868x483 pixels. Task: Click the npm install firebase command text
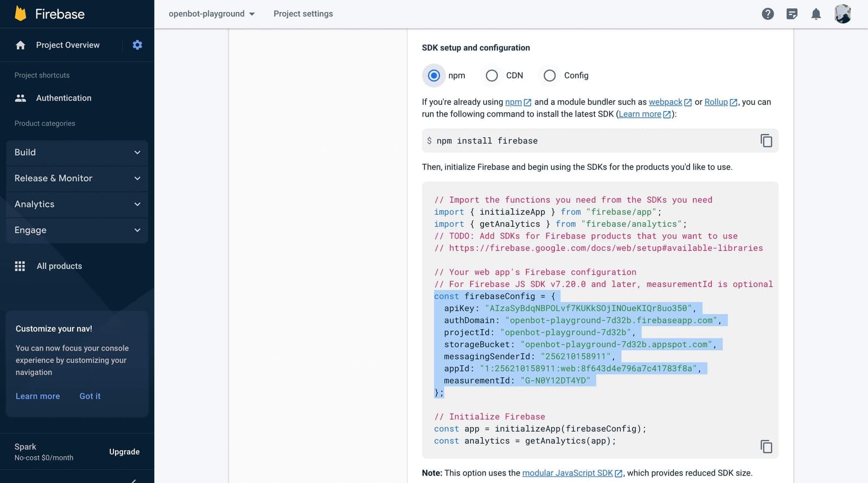(x=487, y=141)
